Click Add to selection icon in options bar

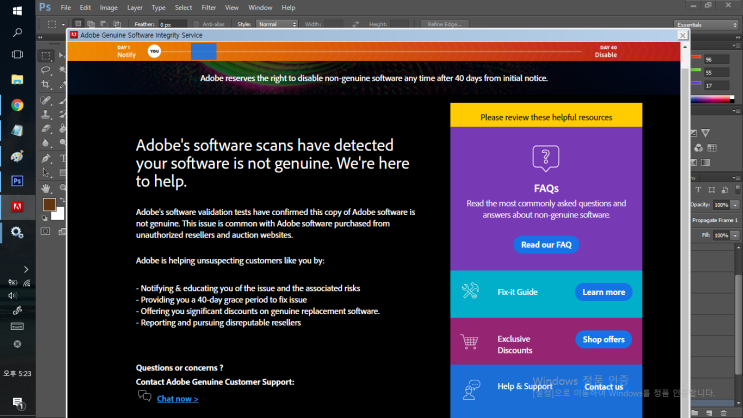pos(91,24)
